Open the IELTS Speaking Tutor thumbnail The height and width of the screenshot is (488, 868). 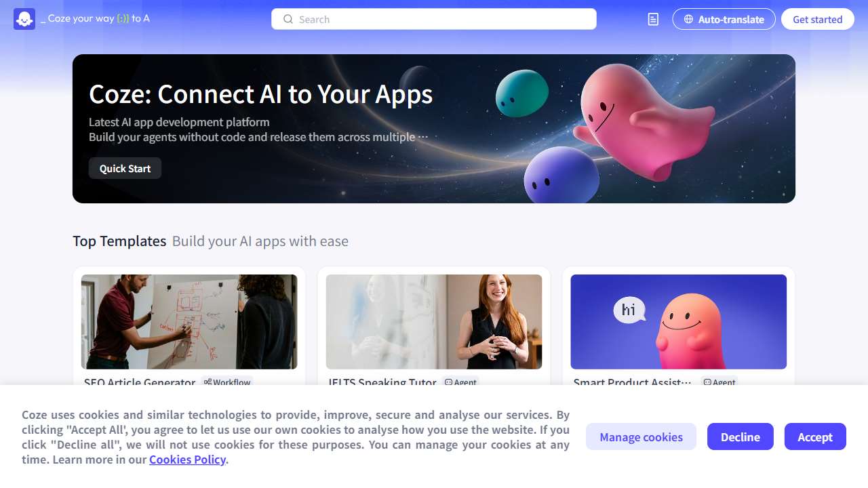point(434,322)
